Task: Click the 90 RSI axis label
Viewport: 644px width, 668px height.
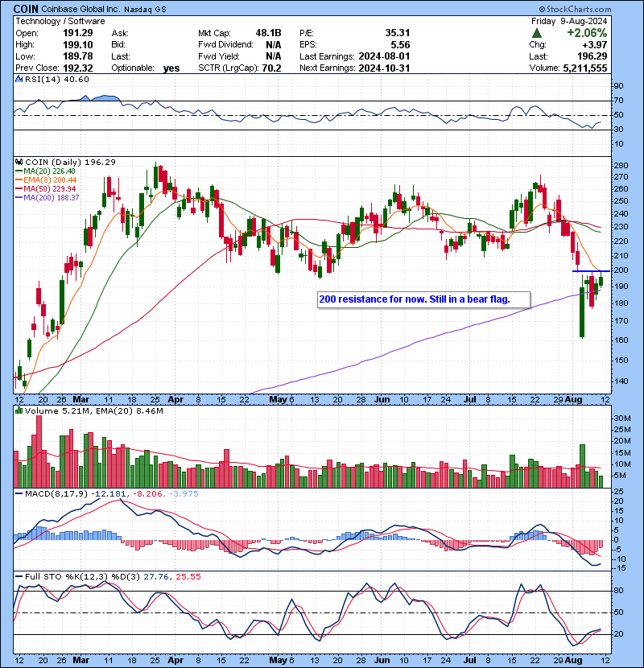Action: click(618, 85)
